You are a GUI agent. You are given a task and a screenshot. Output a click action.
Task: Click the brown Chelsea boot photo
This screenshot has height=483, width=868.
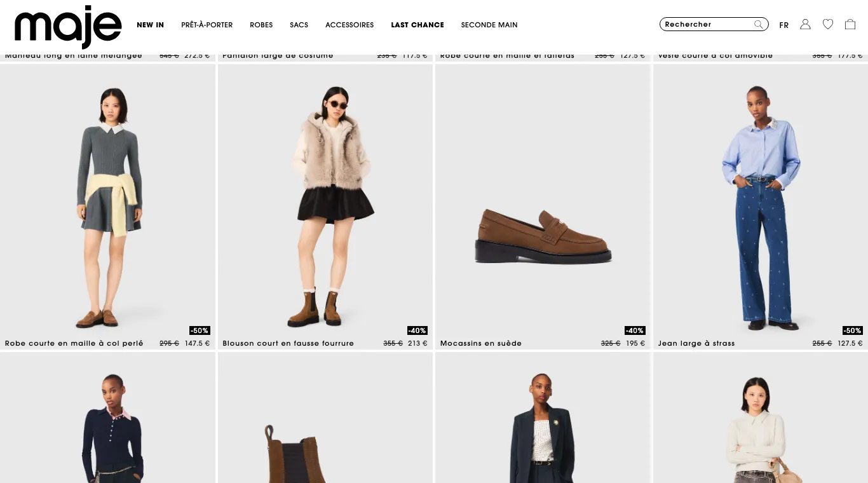[x=325, y=418]
